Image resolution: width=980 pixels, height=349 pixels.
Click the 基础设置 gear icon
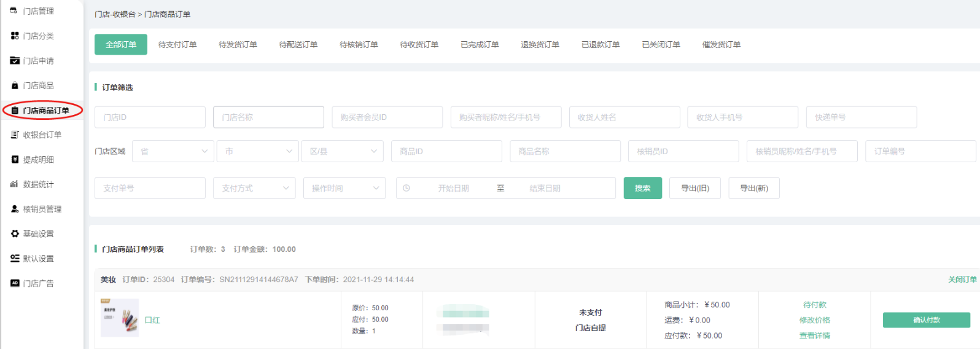tap(15, 234)
